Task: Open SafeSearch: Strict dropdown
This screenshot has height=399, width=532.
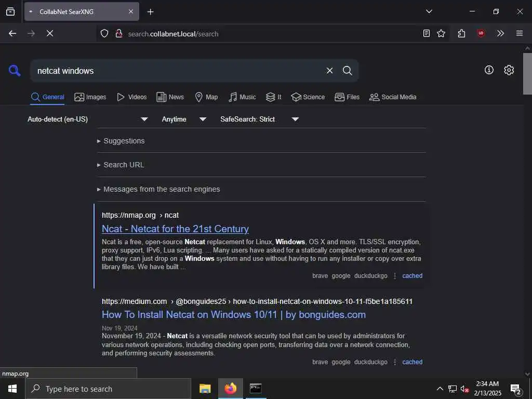Action: pos(259,119)
